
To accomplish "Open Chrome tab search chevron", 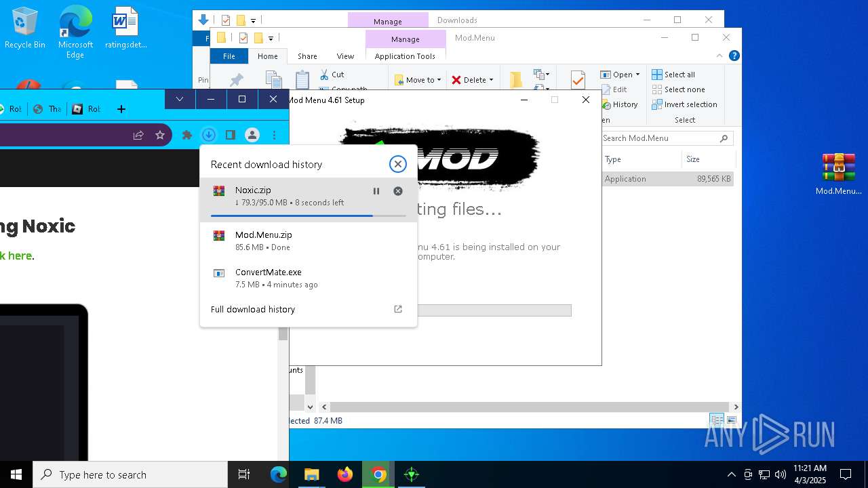I will tap(180, 99).
